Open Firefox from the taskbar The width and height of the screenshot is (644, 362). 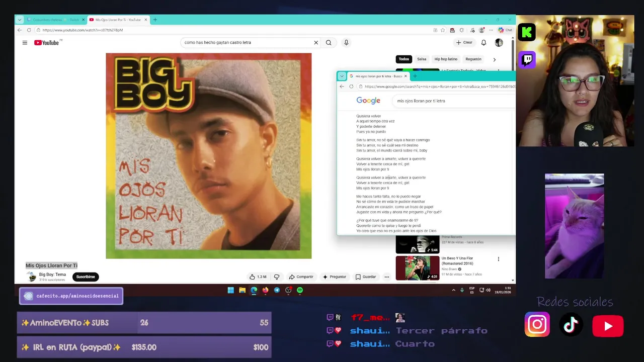tap(265, 290)
